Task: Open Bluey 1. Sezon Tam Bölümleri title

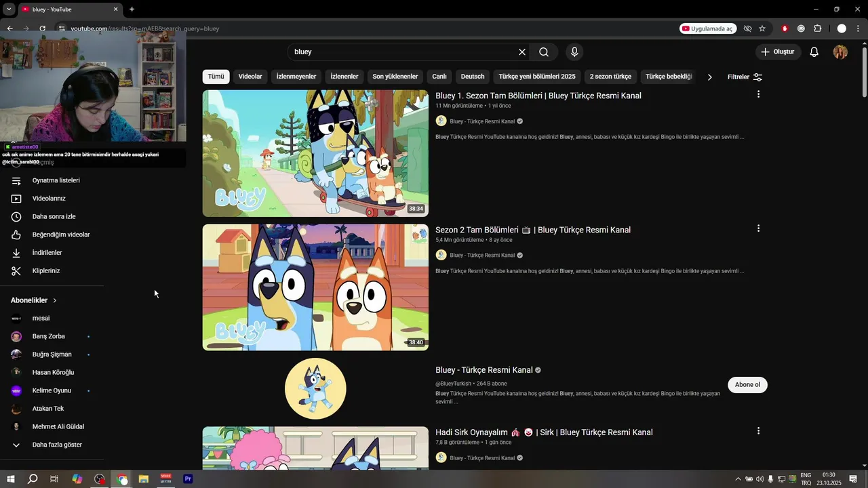Action: point(538,96)
